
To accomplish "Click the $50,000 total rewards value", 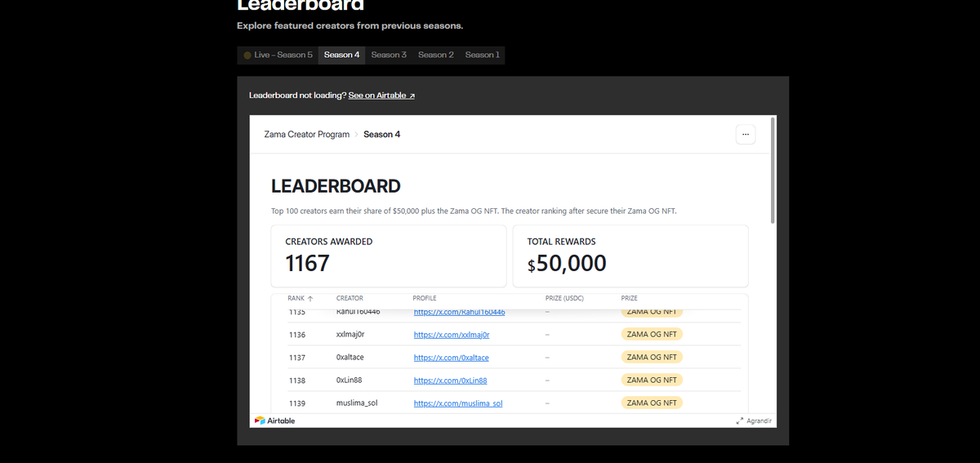I will click(567, 263).
